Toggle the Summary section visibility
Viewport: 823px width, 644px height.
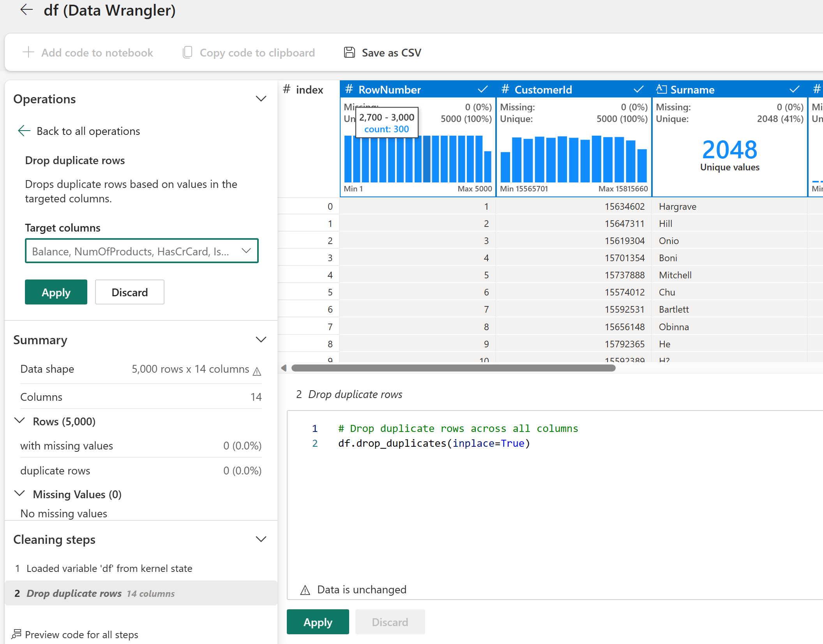(x=262, y=341)
